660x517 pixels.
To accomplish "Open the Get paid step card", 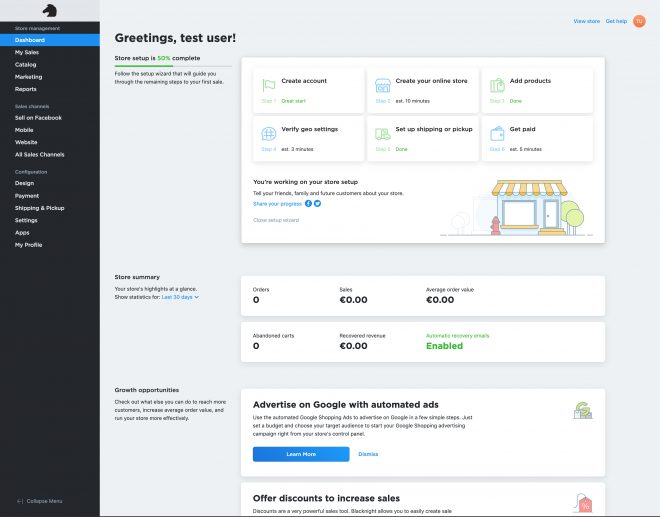I will coord(538,139).
